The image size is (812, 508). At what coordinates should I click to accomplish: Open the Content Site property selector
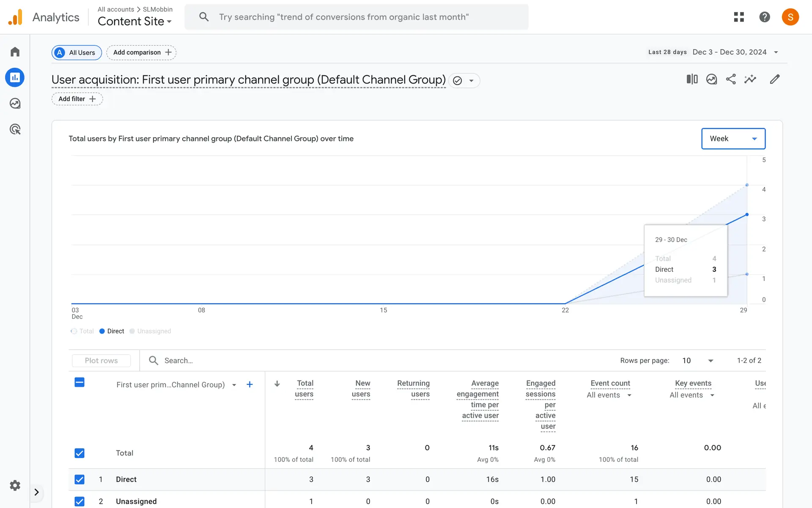134,21
